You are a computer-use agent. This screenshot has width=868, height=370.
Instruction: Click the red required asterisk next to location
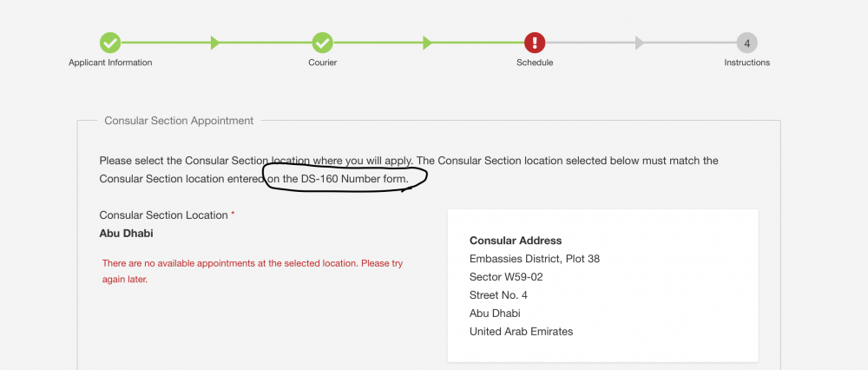point(233,214)
